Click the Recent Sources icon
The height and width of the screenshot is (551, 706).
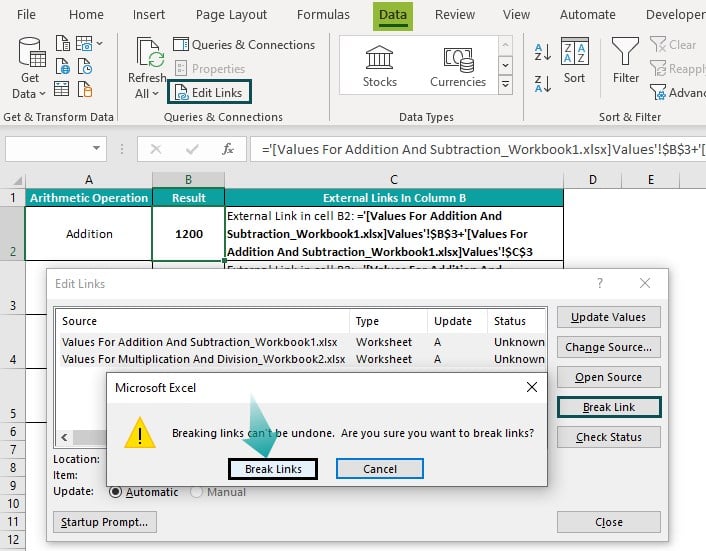(x=85, y=66)
